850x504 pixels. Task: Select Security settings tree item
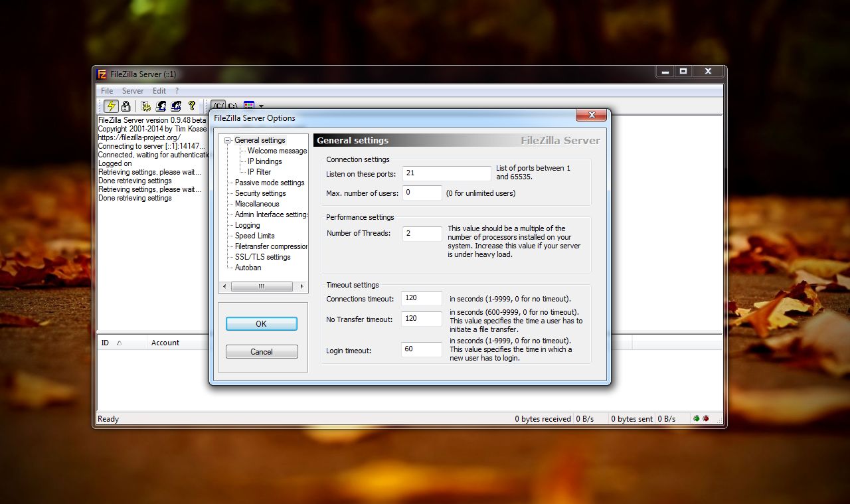(x=260, y=193)
